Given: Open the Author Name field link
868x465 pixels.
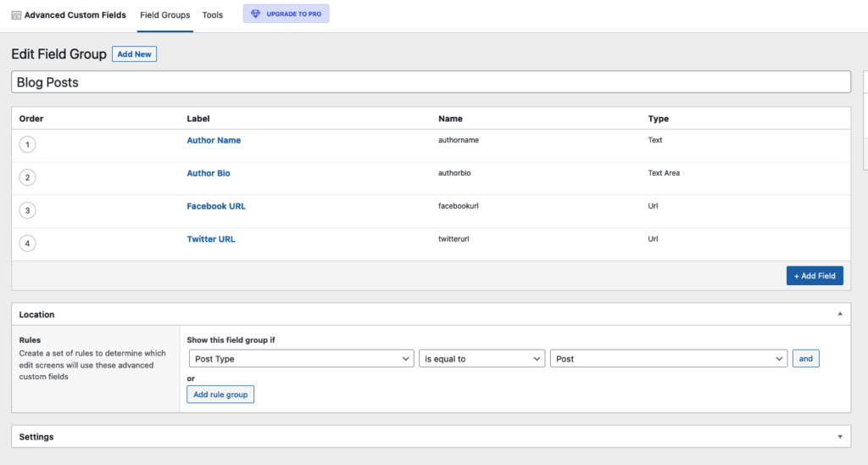Looking at the screenshot, I should [x=214, y=140].
